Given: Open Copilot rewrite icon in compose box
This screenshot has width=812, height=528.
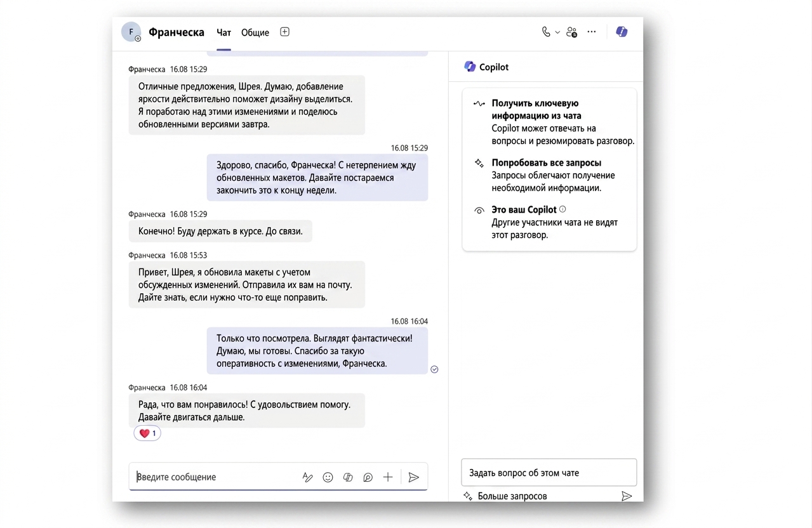Looking at the screenshot, I should pyautogui.click(x=348, y=477).
